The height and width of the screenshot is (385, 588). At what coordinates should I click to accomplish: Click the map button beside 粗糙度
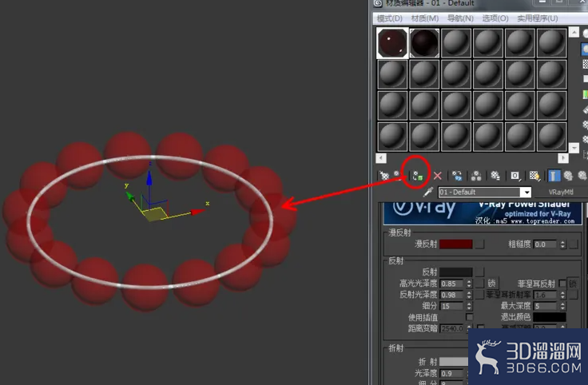click(x=574, y=244)
